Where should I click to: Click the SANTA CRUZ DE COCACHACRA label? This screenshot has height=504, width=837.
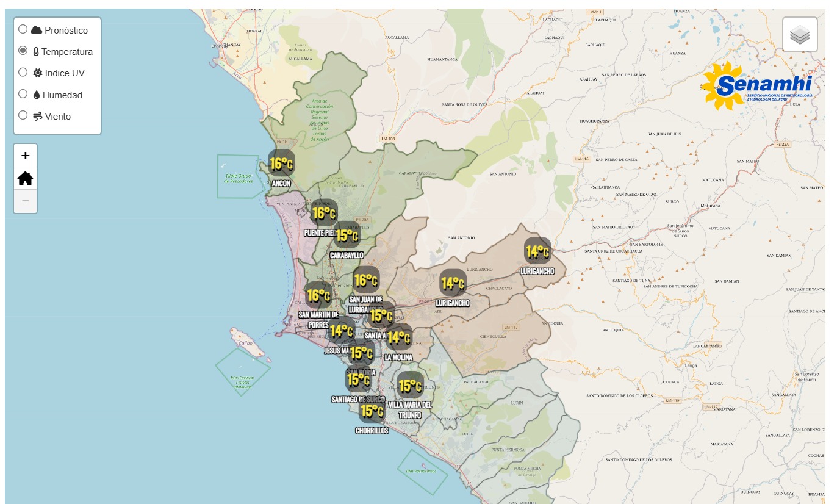click(614, 251)
